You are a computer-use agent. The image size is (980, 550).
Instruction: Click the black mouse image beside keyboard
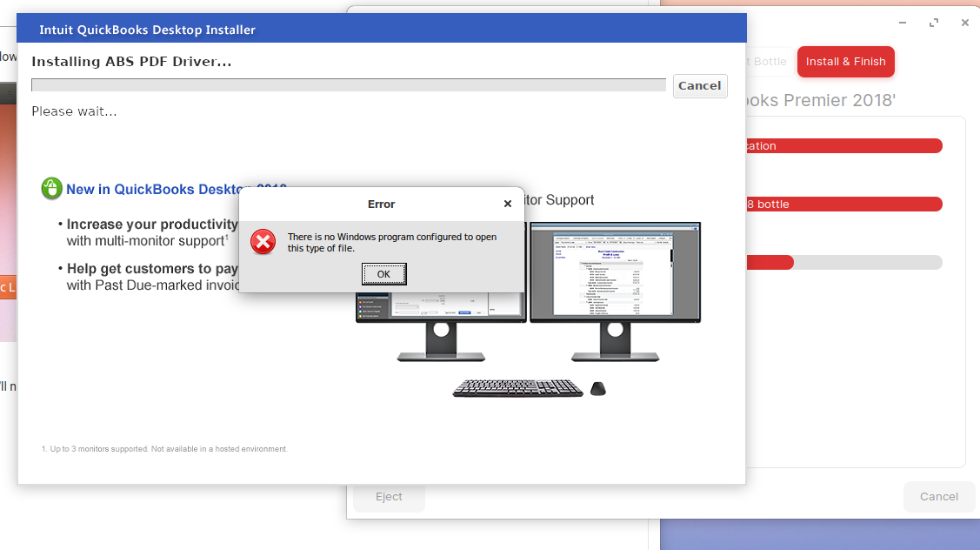(597, 389)
